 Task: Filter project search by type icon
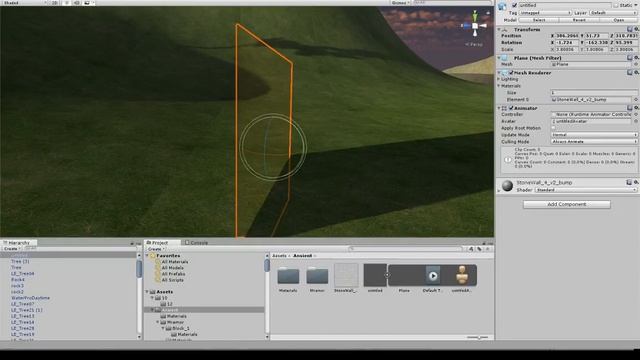471,249
